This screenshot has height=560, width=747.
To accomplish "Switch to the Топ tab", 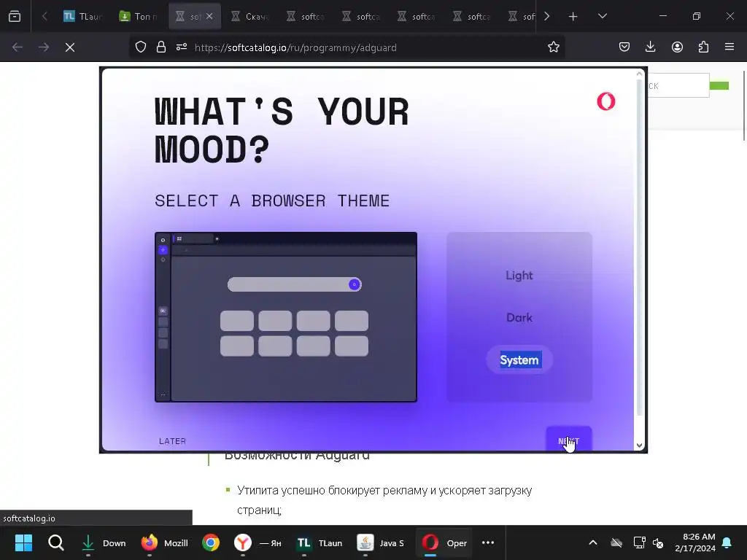I will (139, 17).
